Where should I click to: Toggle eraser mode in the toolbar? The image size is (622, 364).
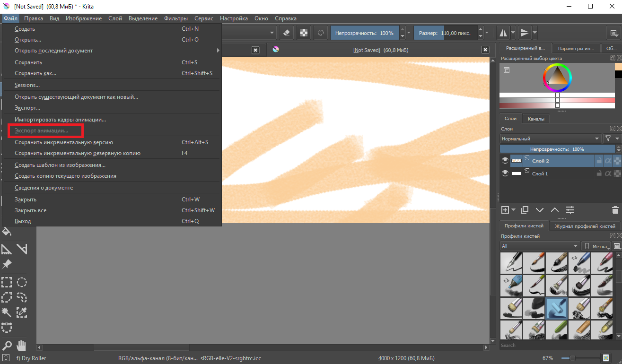pos(286,33)
